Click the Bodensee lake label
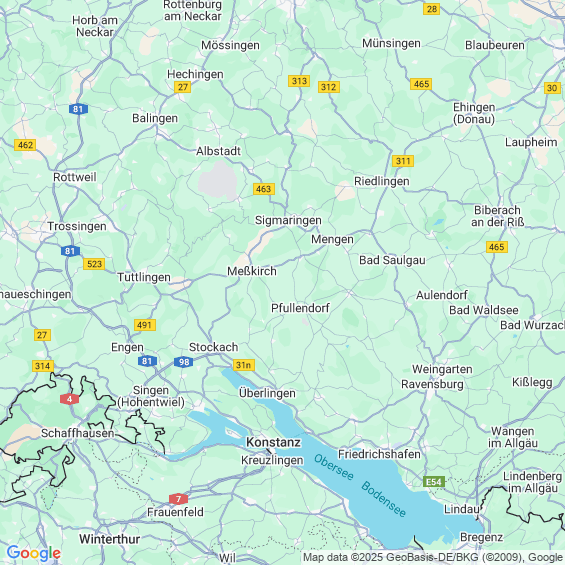Viewport: 565px width, 565px height. point(383,499)
